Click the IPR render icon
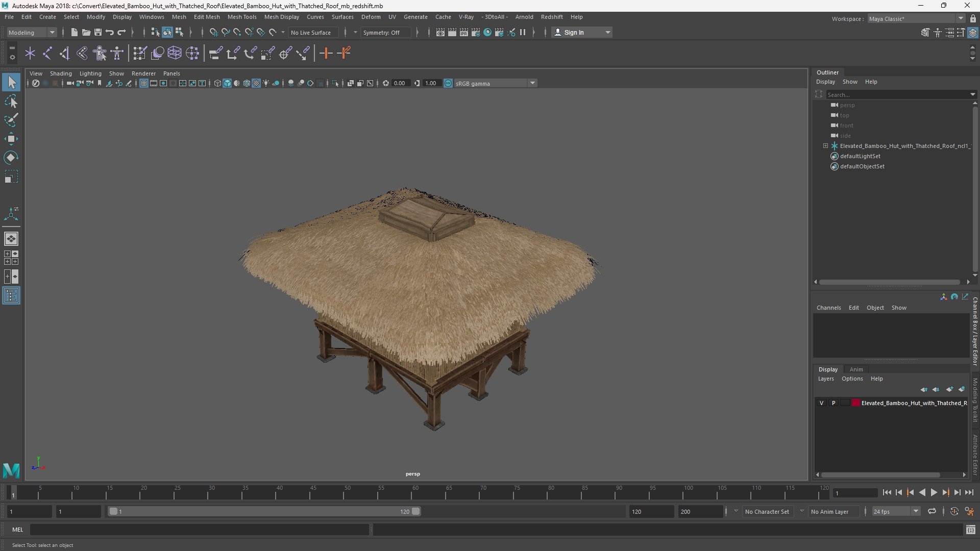Screen dimensions: 980x551 464,32
